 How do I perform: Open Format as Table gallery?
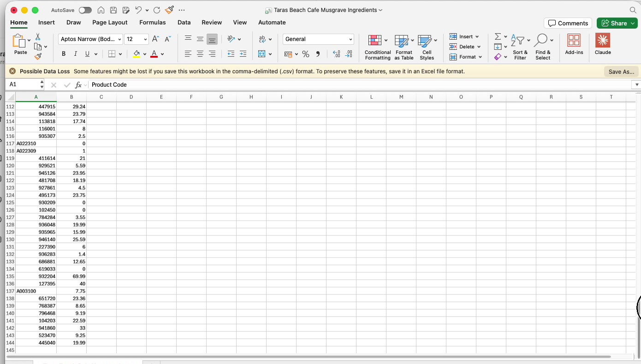pyautogui.click(x=404, y=47)
